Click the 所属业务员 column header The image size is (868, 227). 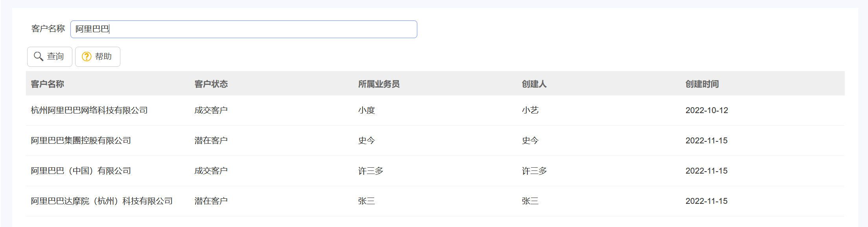pos(378,84)
